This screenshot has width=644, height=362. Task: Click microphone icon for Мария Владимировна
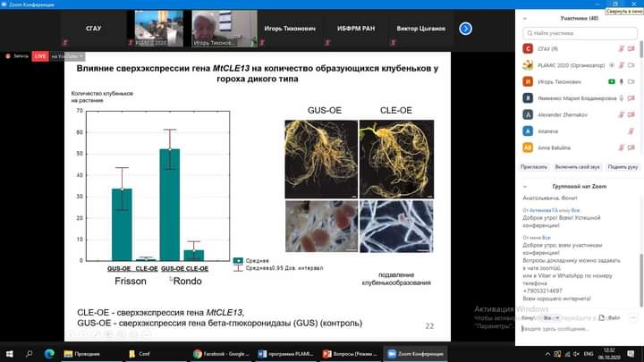tap(622, 98)
